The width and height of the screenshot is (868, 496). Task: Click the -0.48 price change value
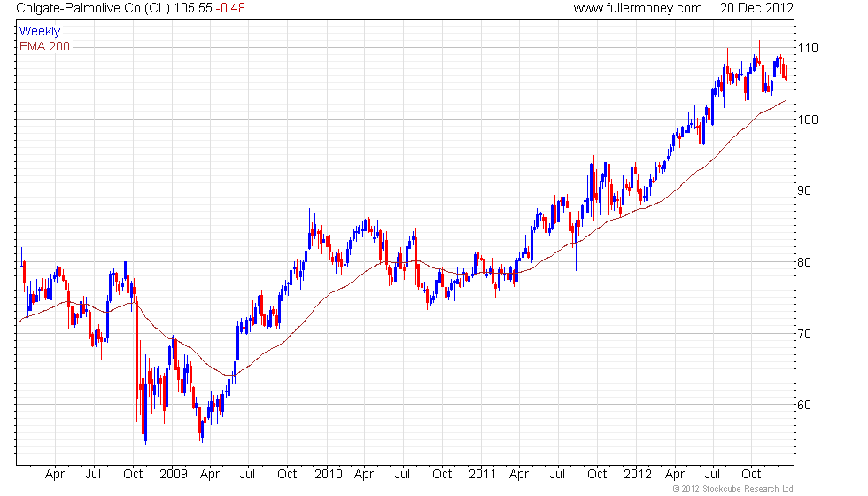231,8
